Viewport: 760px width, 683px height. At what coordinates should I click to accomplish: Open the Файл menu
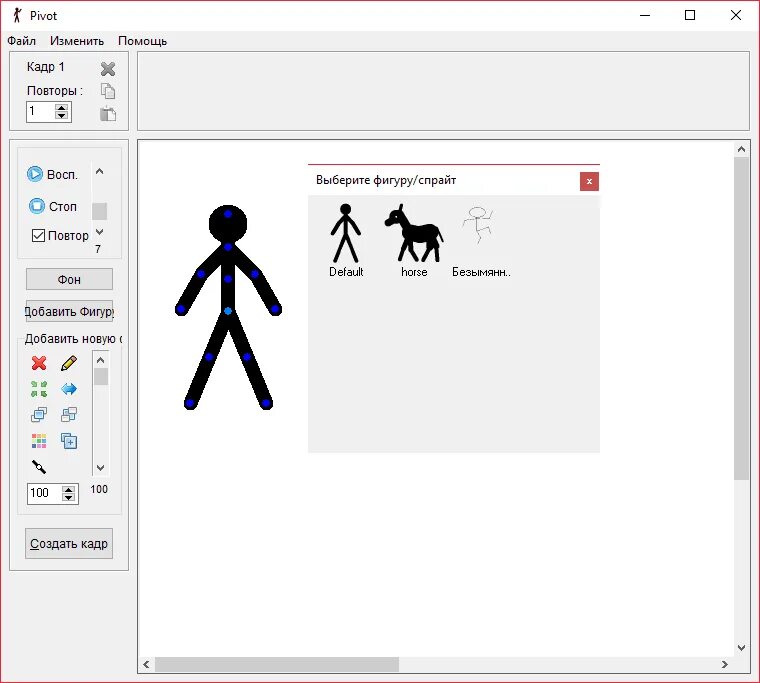click(21, 41)
